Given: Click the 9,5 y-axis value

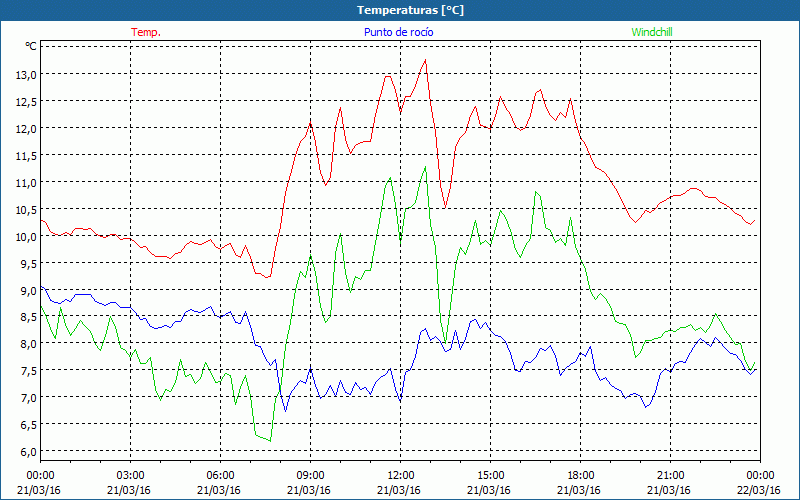Looking at the screenshot, I should pyautogui.click(x=29, y=263).
